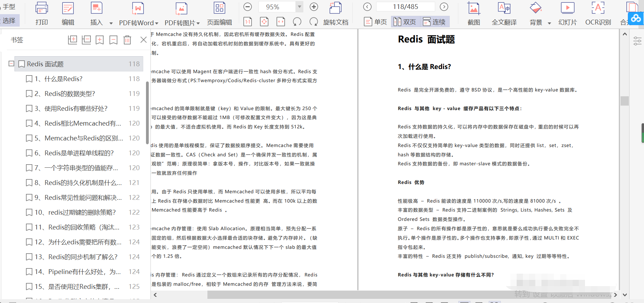
Task: Start Slideshow (幻灯片) mode
Action: (x=568, y=14)
